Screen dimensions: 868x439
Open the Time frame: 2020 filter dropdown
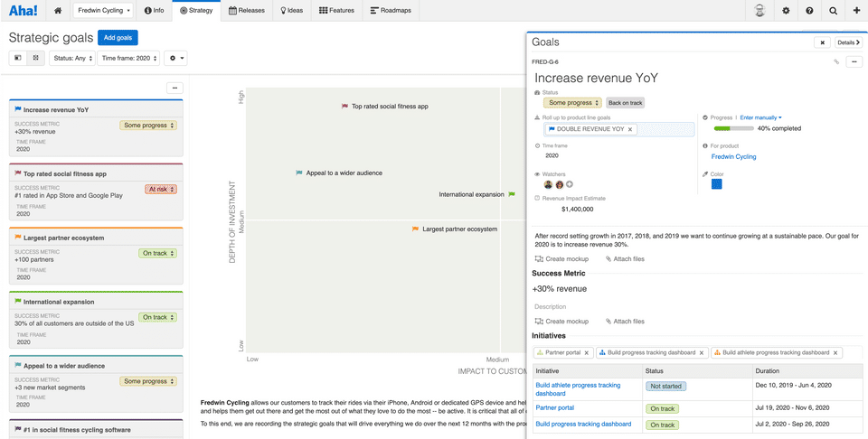(128, 58)
